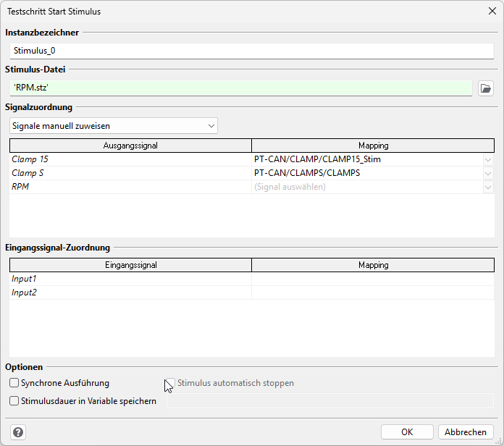Click the empty mapping cell for Input2
Viewport: 504px width, 446px height.
(373, 293)
